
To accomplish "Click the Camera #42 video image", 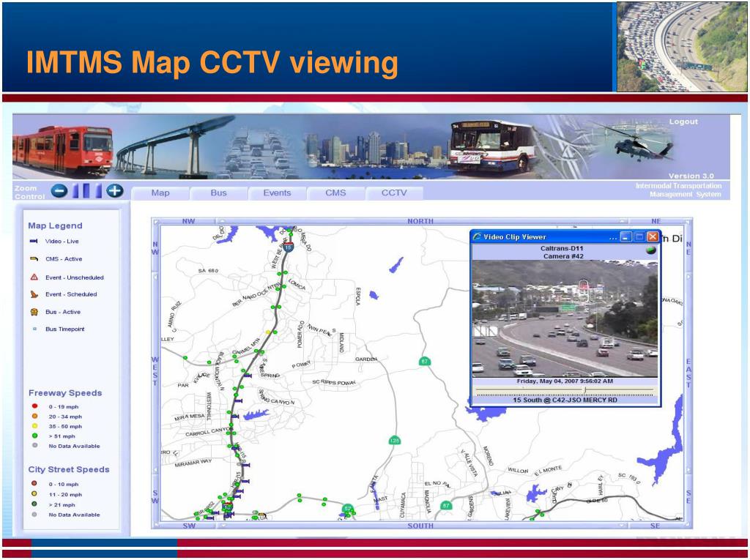I will (565, 318).
